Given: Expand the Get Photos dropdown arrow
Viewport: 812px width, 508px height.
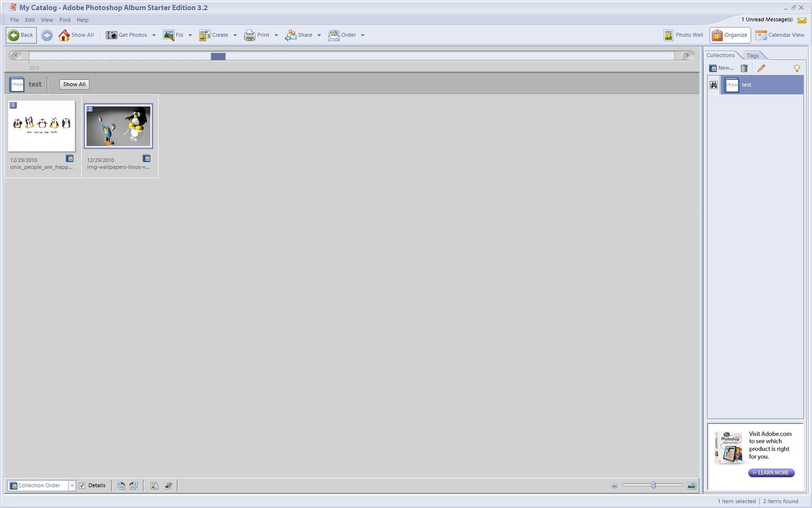Looking at the screenshot, I should click(x=154, y=35).
